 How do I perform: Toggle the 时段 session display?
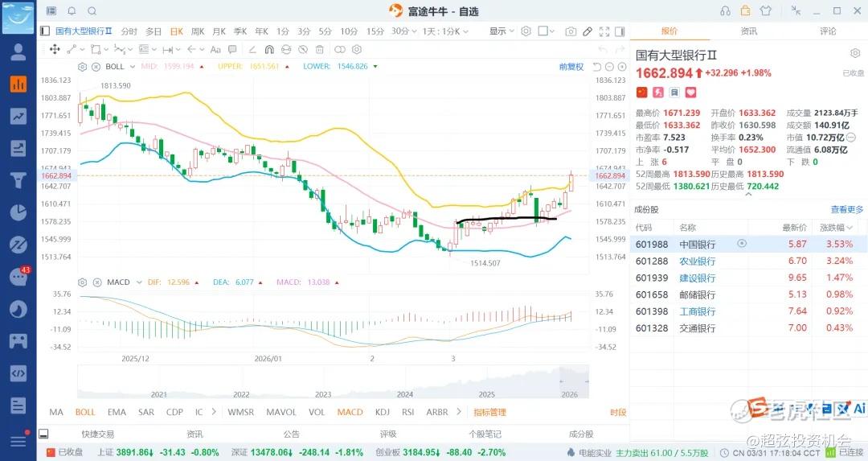click(x=618, y=412)
